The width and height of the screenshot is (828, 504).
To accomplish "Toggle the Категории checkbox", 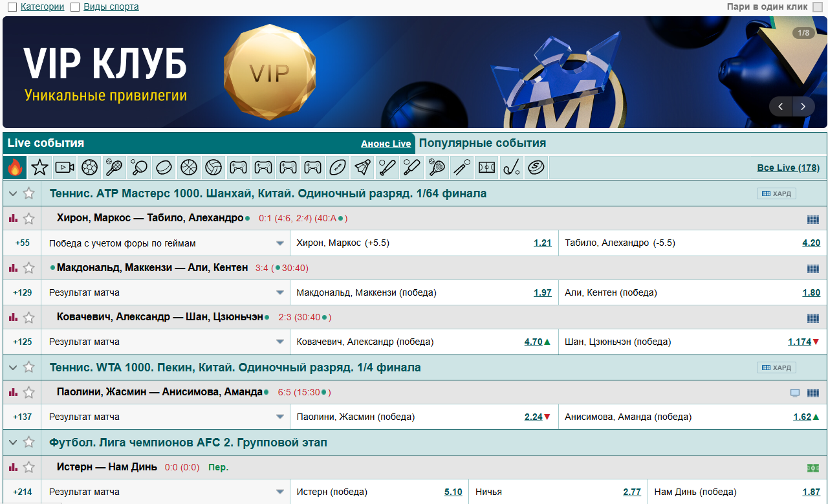I will [12, 7].
